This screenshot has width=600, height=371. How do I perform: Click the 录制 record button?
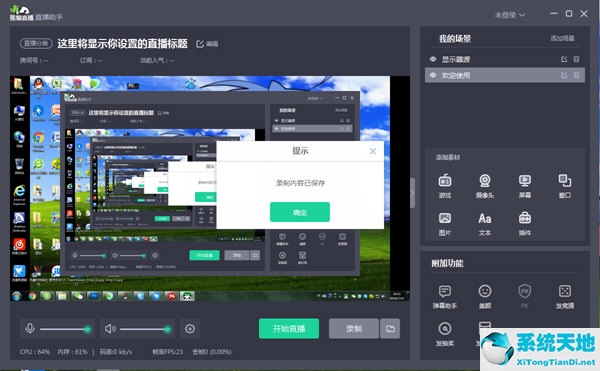coord(354,329)
